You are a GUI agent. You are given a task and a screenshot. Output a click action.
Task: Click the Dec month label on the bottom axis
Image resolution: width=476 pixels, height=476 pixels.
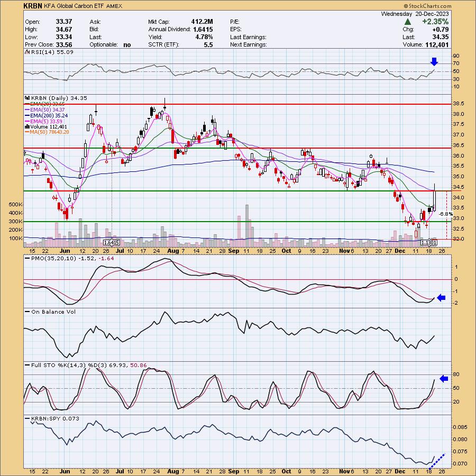(x=400, y=471)
